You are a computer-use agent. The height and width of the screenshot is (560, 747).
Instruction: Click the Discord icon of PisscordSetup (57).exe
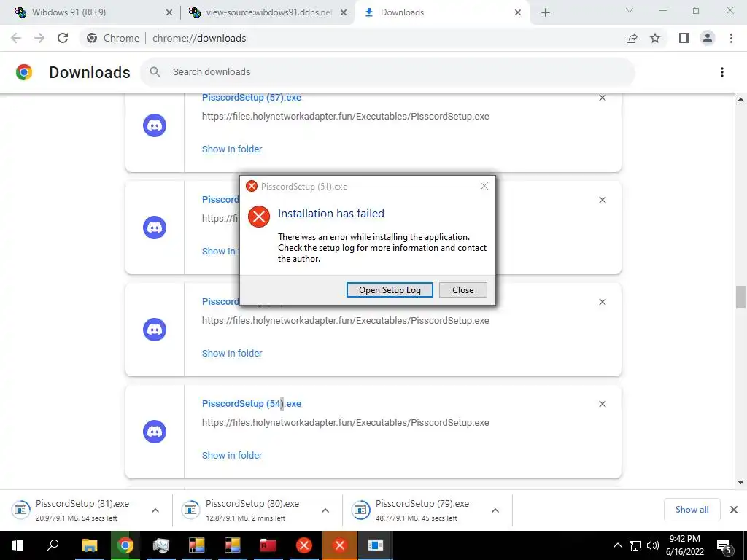(x=155, y=125)
